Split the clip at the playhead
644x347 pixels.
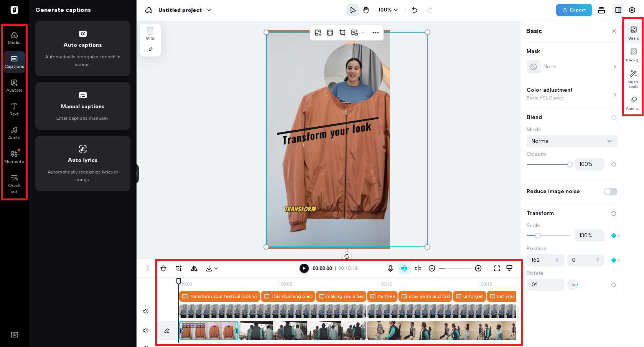click(418, 268)
